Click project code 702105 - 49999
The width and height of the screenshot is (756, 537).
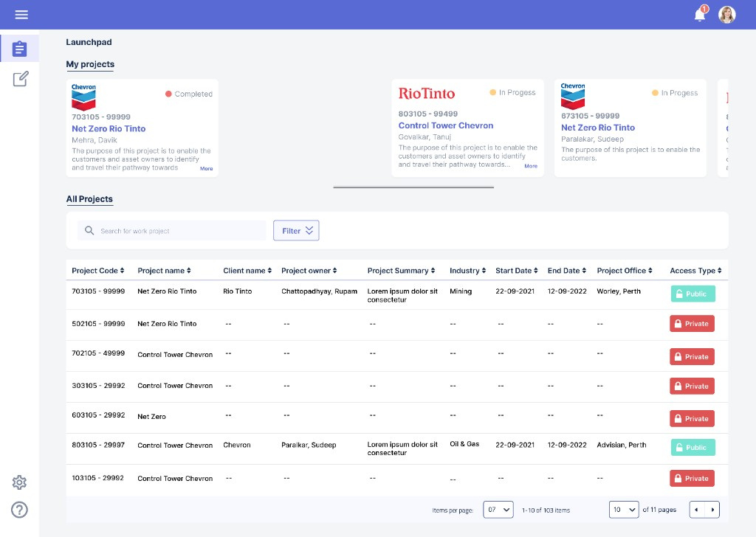tap(98, 353)
